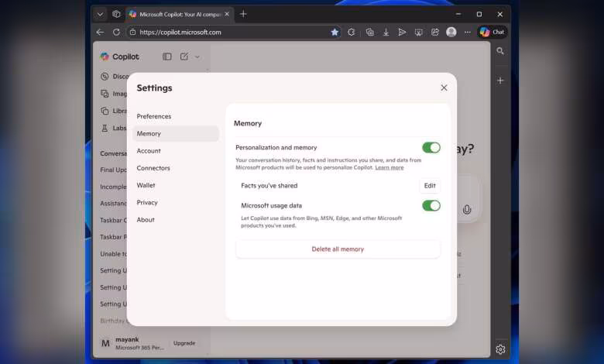Open the Imagine sidebar icon

click(x=105, y=94)
